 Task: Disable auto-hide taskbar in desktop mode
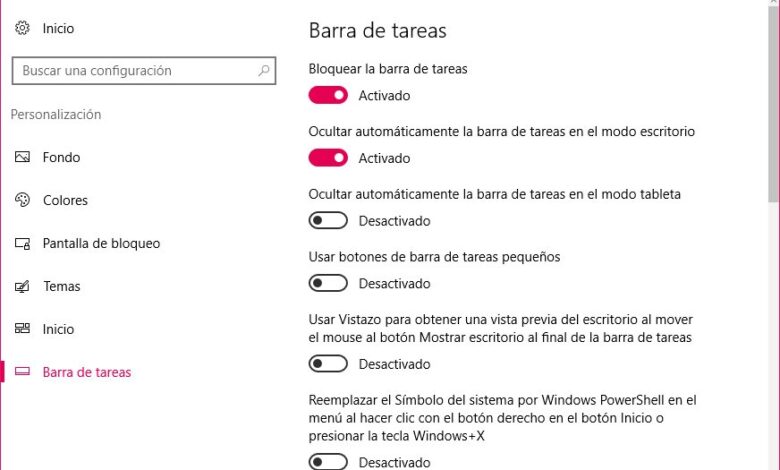pyautogui.click(x=328, y=158)
